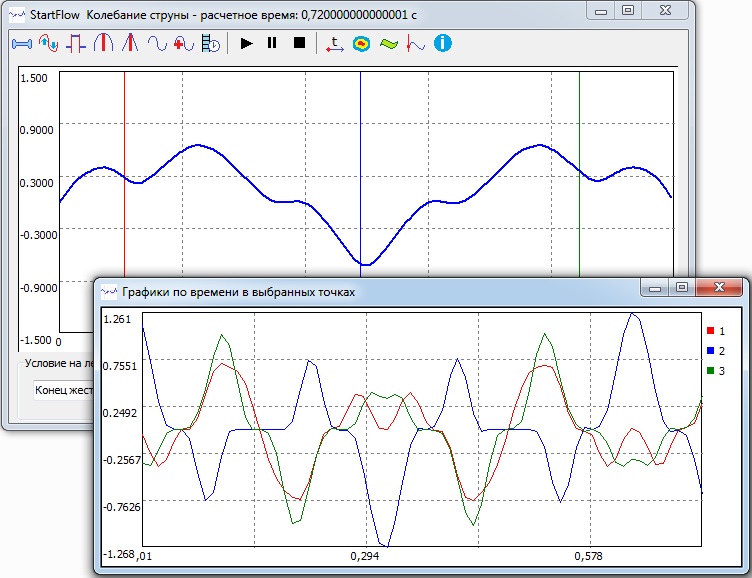Maximize the StartFlow main window
The image size is (752, 578).
click(628, 11)
